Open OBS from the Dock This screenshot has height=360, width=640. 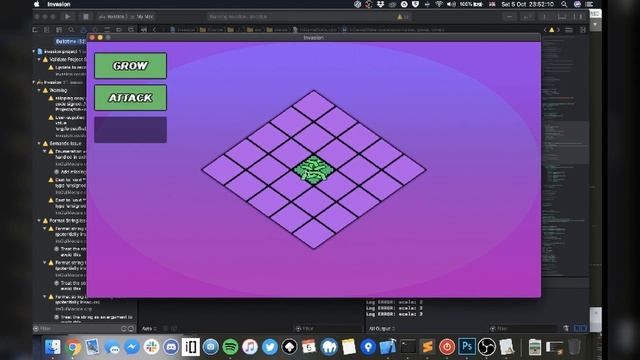(x=487, y=347)
